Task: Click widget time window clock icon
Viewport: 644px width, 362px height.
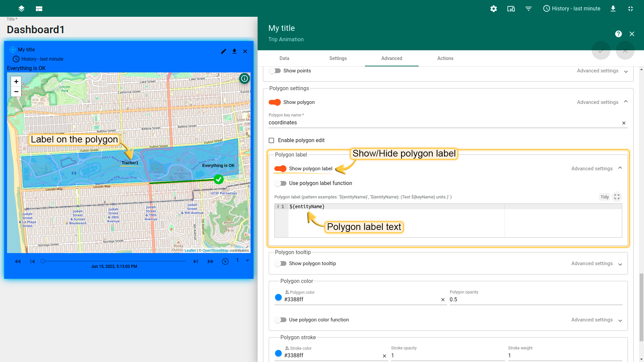Action: [x=16, y=59]
